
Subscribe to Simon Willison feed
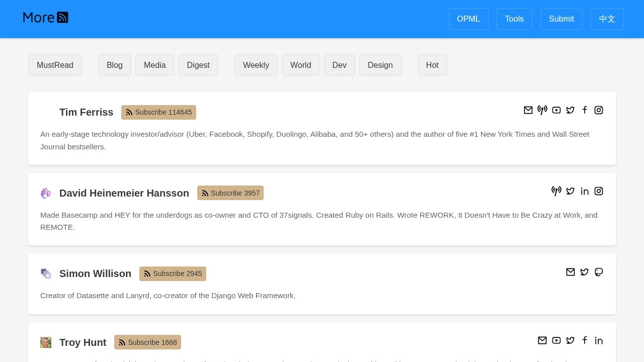[x=173, y=274]
